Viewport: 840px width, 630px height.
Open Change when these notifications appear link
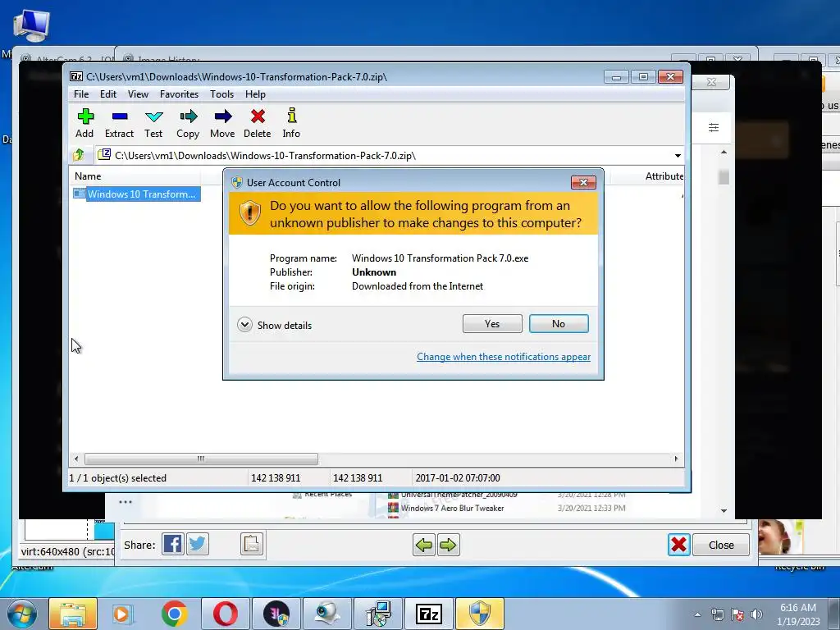click(504, 357)
